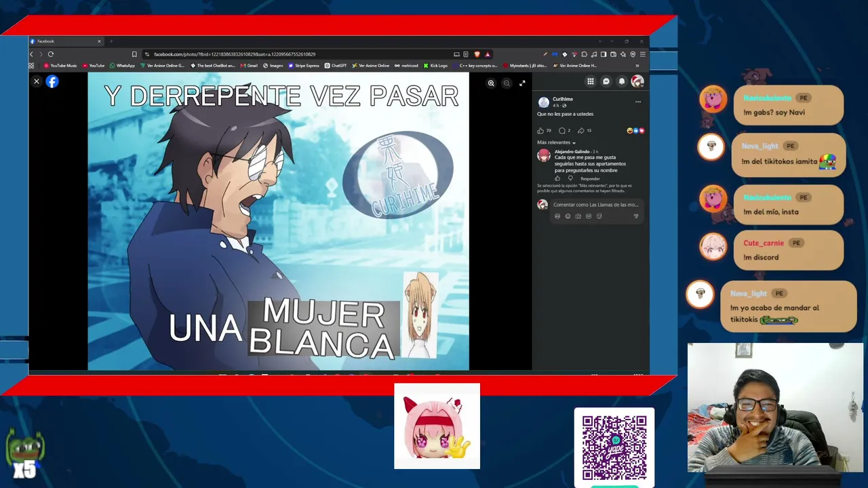Click the Yape QR code in overlay

click(614, 447)
